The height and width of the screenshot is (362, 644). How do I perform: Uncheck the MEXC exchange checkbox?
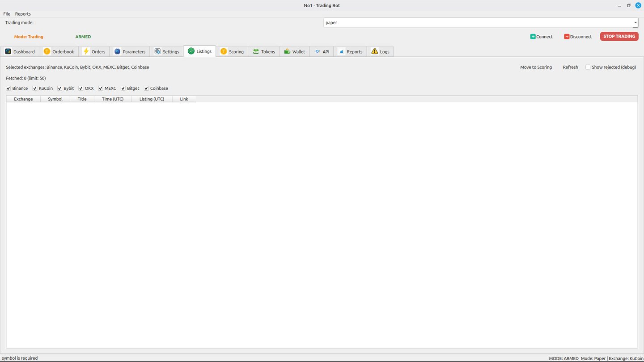tap(101, 88)
